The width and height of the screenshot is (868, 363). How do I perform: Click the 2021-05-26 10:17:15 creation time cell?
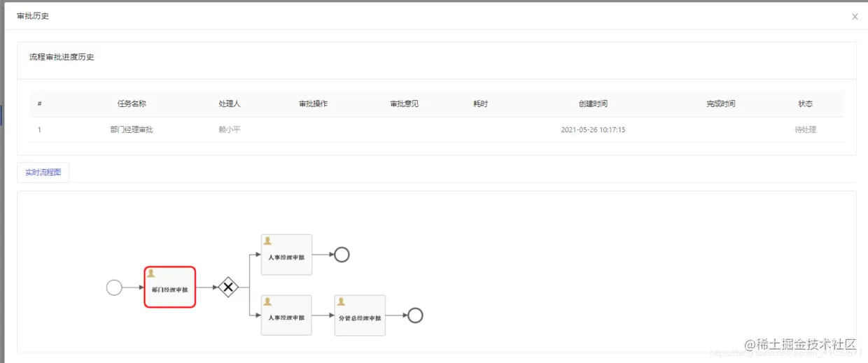pos(593,129)
